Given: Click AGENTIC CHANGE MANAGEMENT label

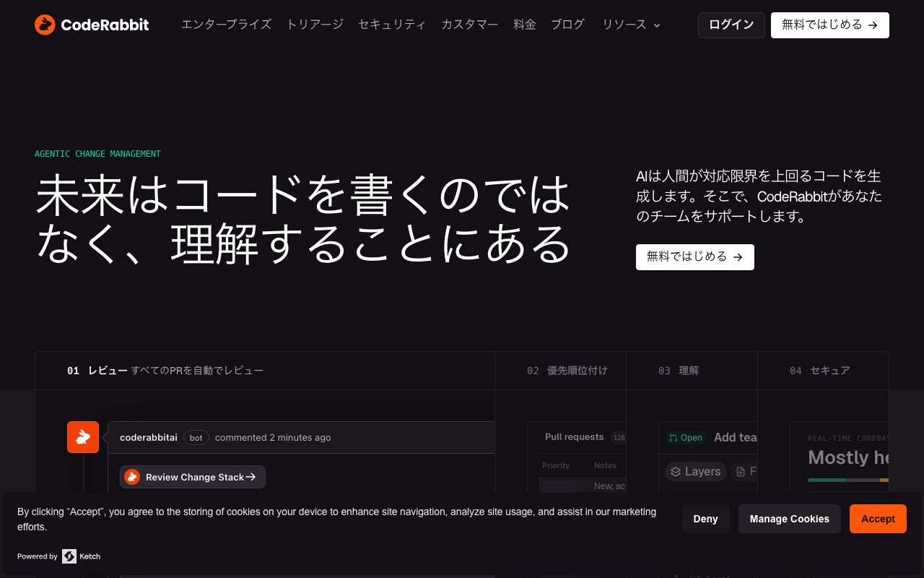Looking at the screenshot, I should click(x=98, y=154).
